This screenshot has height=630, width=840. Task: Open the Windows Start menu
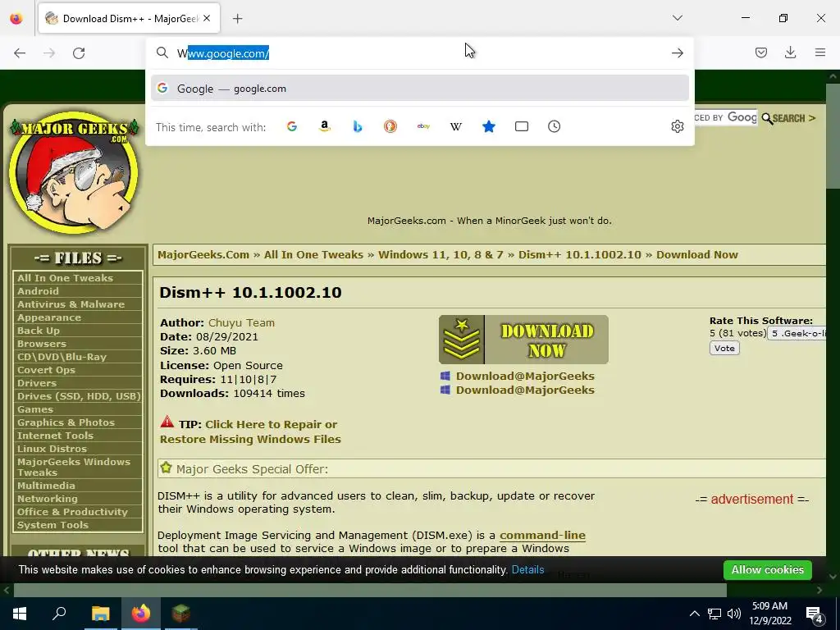20,614
